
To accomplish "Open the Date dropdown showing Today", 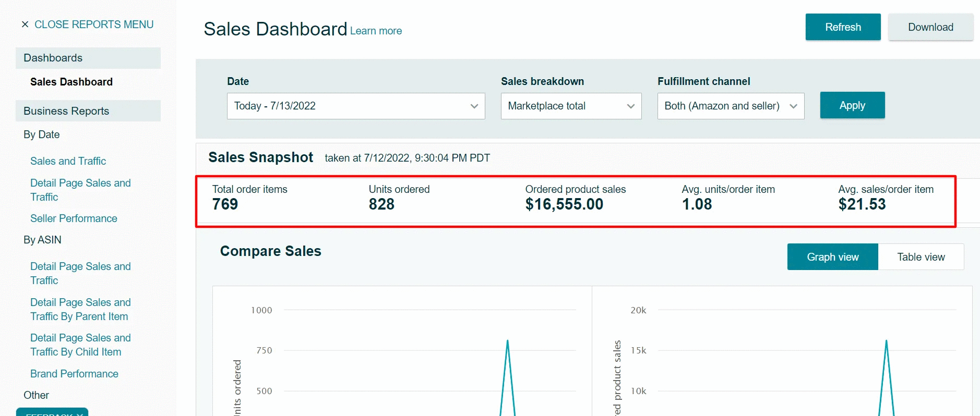I will coord(355,106).
